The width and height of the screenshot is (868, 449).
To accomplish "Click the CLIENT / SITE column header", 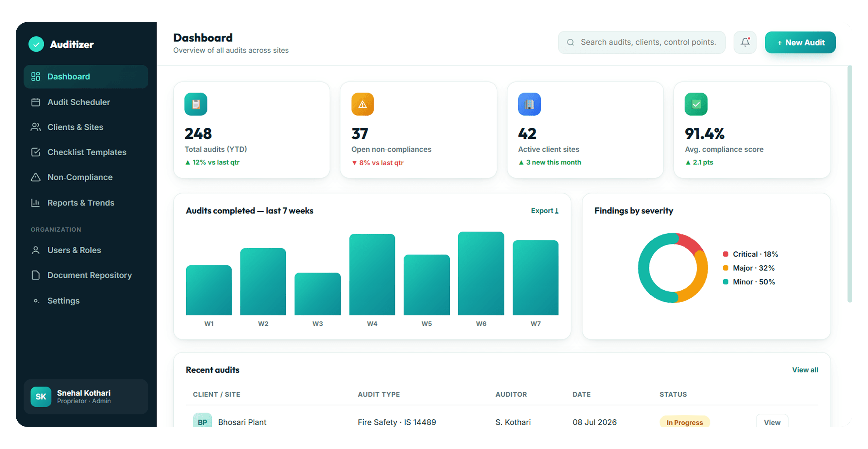I will coord(216,394).
